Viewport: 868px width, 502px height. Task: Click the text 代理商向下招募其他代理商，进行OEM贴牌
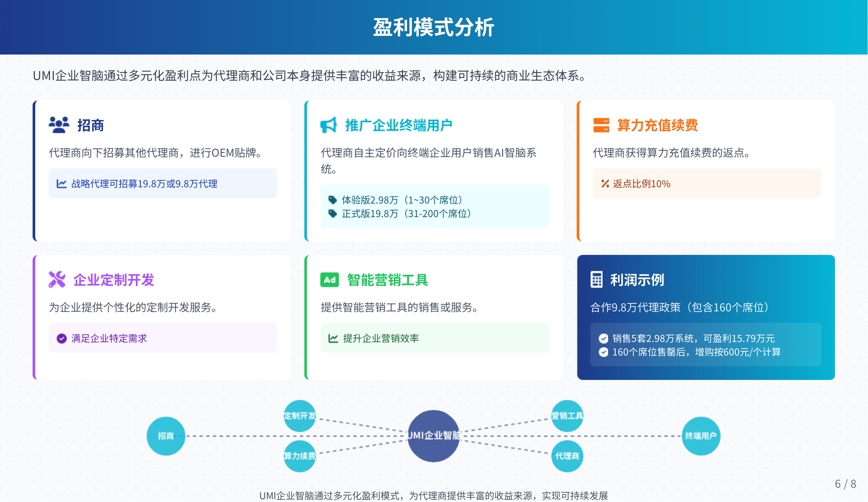155,153
